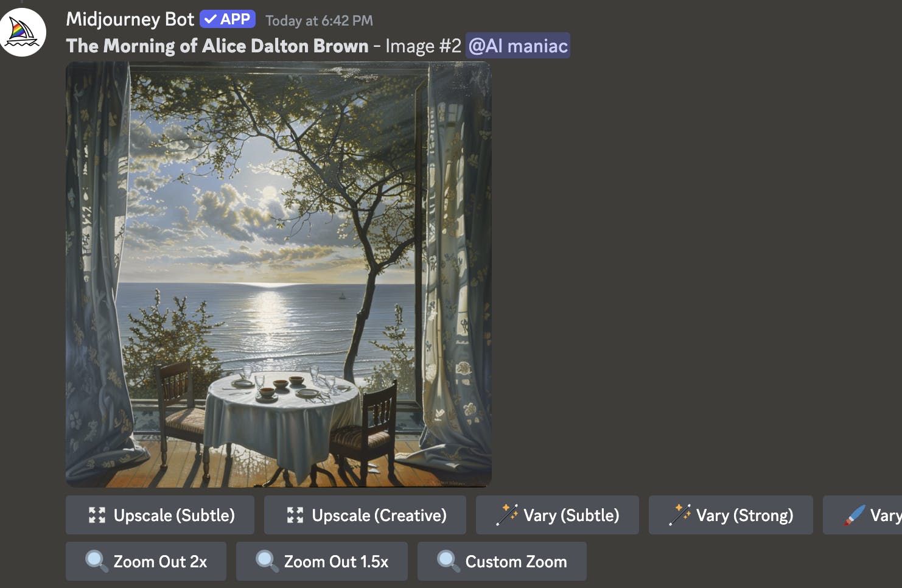This screenshot has width=902, height=588.
Task: Open the generated seaside painting image
Action: [279, 275]
